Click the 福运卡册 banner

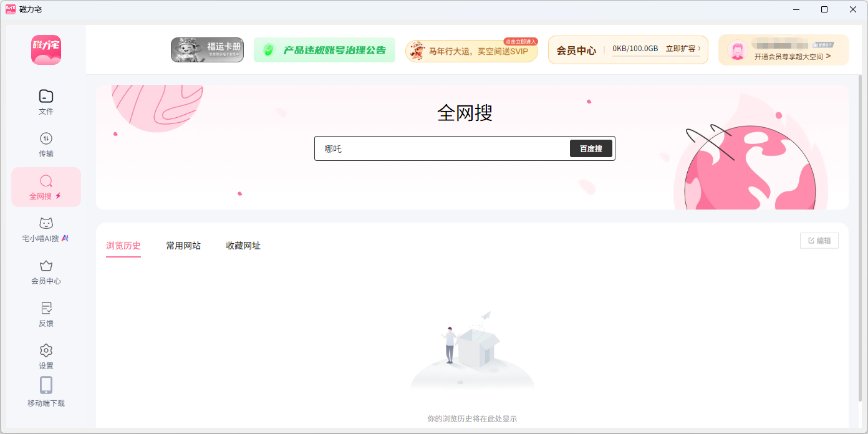(207, 50)
